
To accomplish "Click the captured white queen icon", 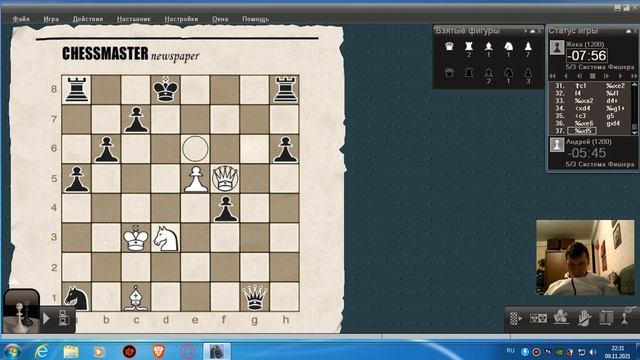I will point(449,47).
